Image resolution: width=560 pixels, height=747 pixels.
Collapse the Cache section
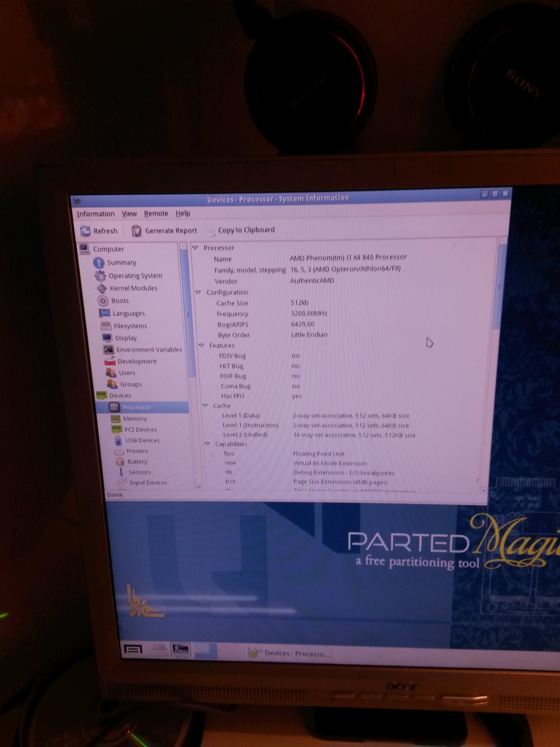click(205, 405)
